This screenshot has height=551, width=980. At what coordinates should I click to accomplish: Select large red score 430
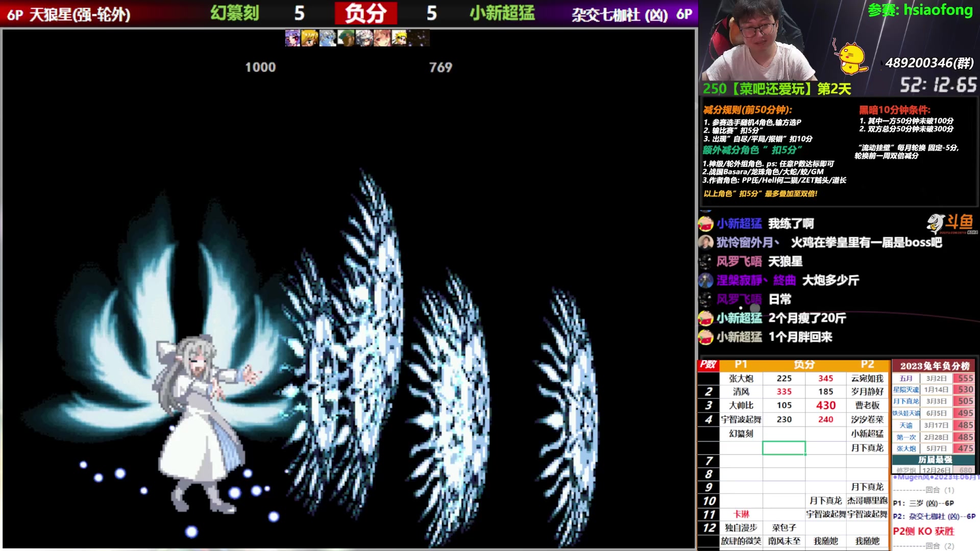click(x=826, y=406)
